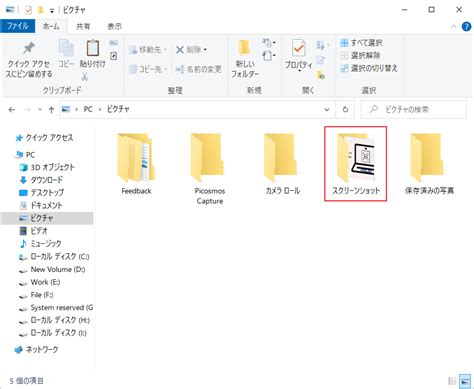
Task: Open File (F:) drive
Action: [x=36, y=295]
